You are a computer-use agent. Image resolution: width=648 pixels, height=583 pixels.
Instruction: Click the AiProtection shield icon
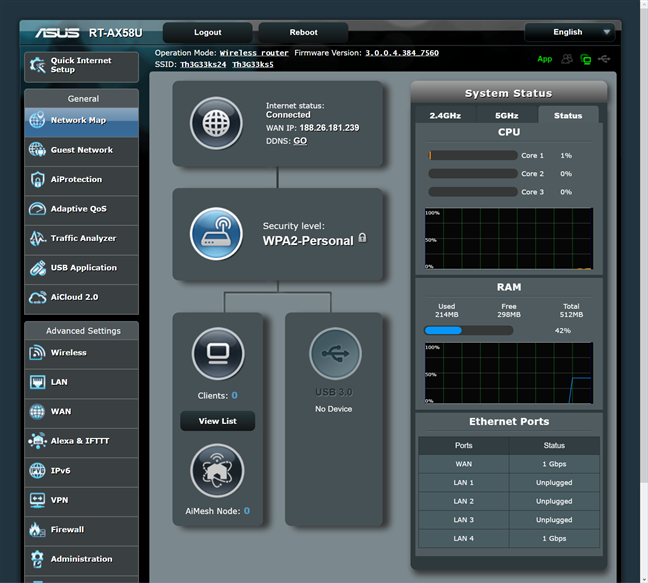pyautogui.click(x=37, y=179)
